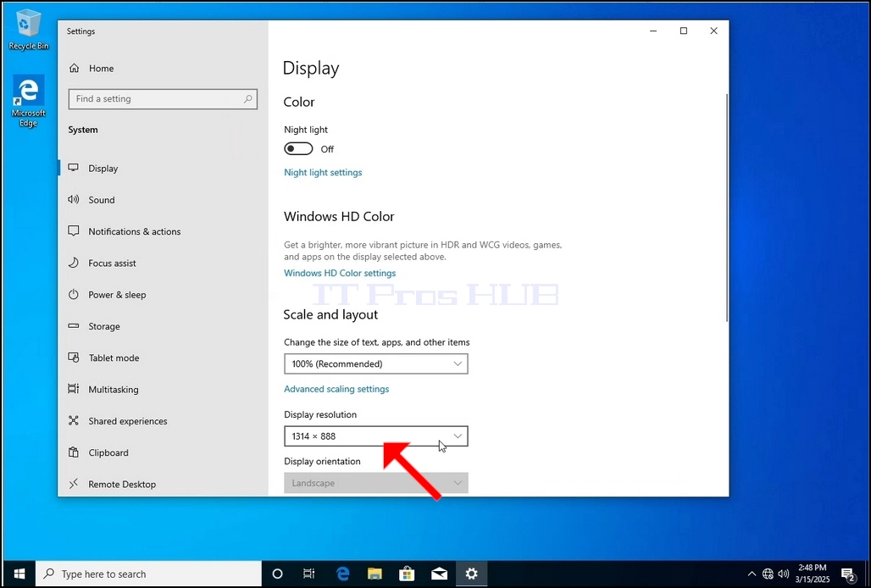Open Task View on the taskbar
This screenshot has height=588, width=871.
coord(309,574)
